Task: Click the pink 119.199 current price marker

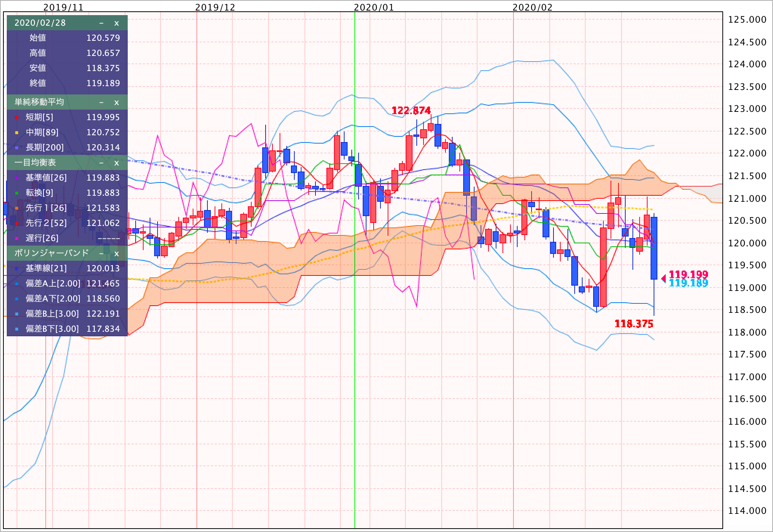Action: click(688, 275)
